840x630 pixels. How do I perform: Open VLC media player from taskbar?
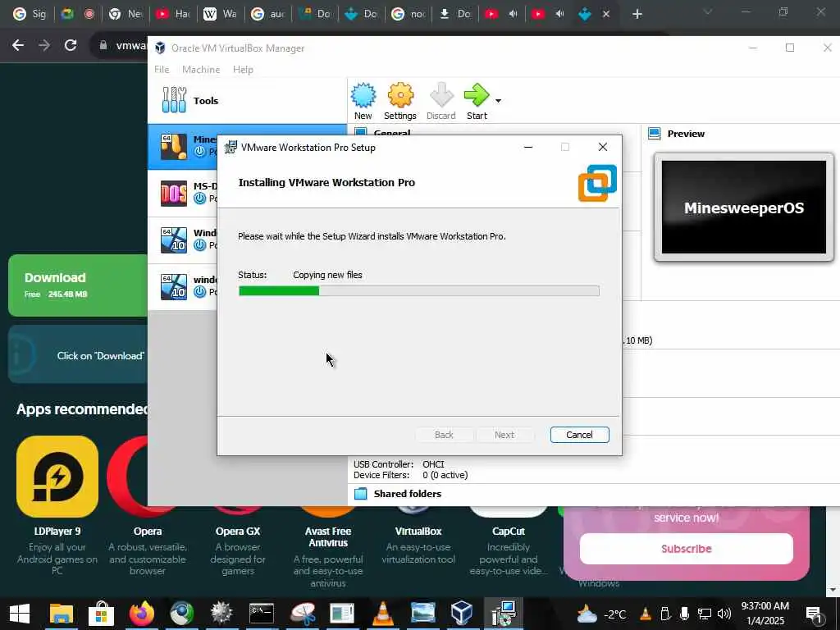pos(382,614)
